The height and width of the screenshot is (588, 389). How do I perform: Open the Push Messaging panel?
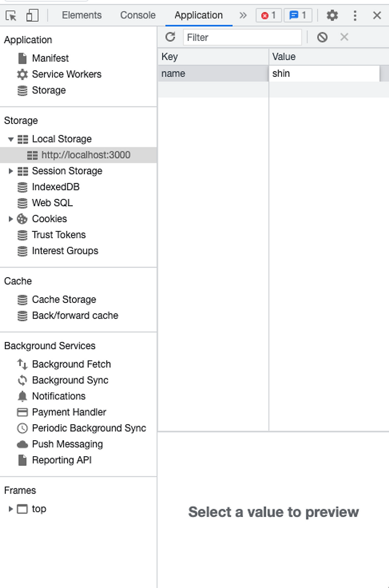pyautogui.click(x=67, y=444)
